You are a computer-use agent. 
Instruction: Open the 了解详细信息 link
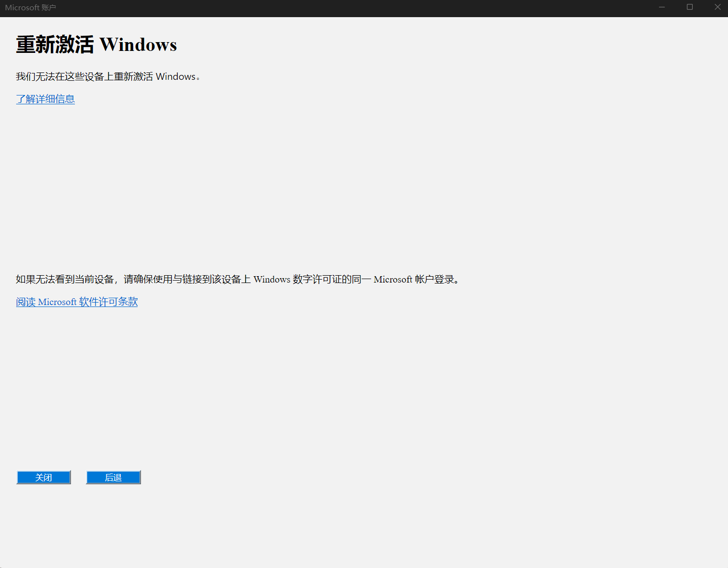46,99
